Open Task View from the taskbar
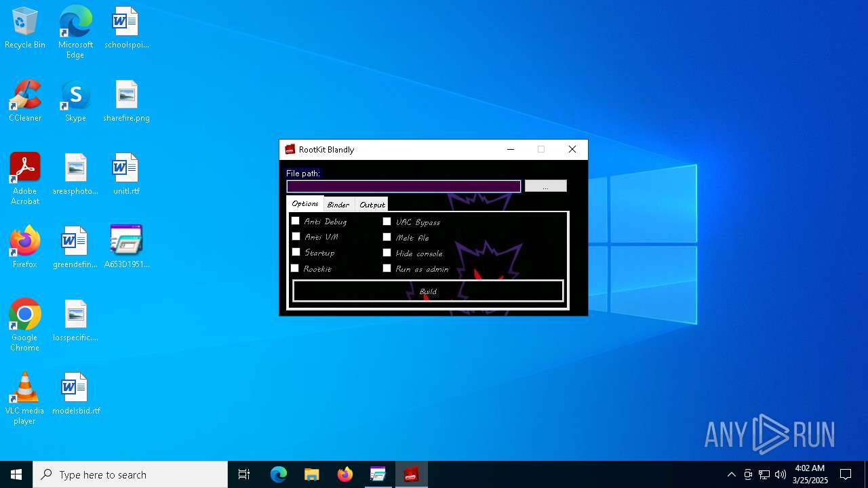 click(244, 474)
